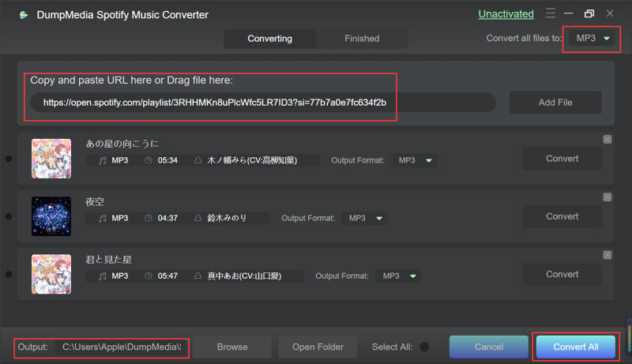Click the song title 夜空
Image resolution: width=632 pixels, height=364 pixels.
95,201
